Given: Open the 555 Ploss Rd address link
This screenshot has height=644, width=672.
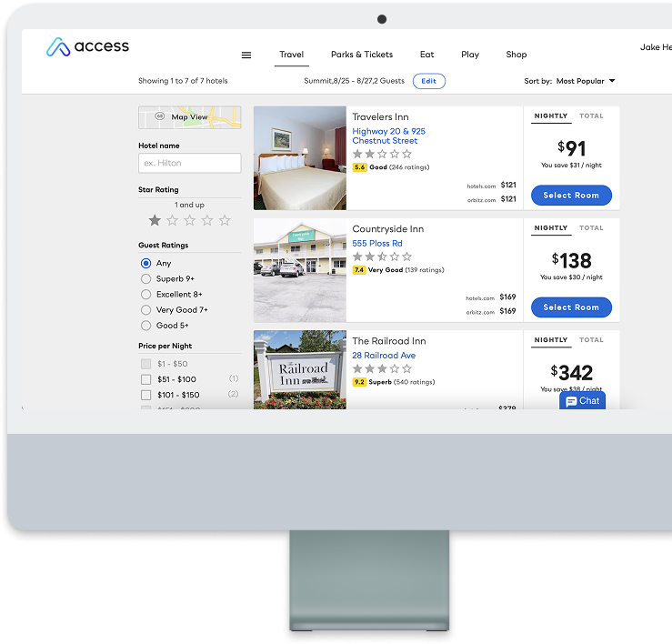Looking at the screenshot, I should click(x=377, y=243).
